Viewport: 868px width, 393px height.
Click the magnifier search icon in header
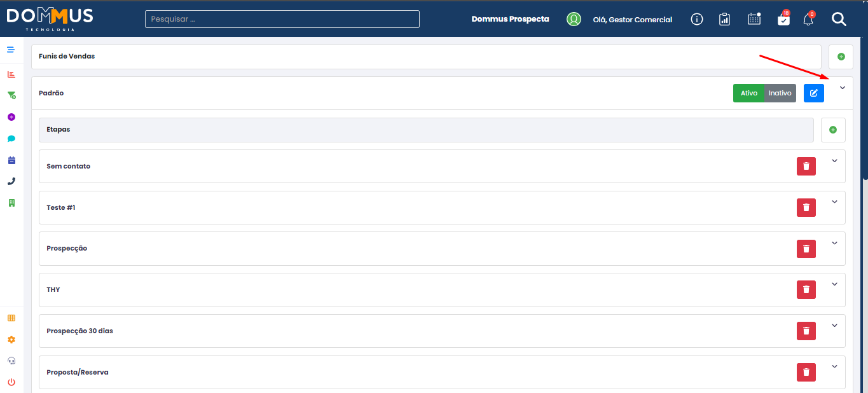tap(839, 19)
